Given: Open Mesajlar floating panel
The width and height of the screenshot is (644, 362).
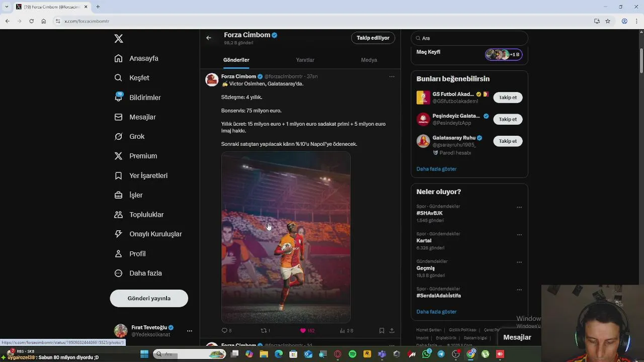Looking at the screenshot, I should tap(517, 337).
